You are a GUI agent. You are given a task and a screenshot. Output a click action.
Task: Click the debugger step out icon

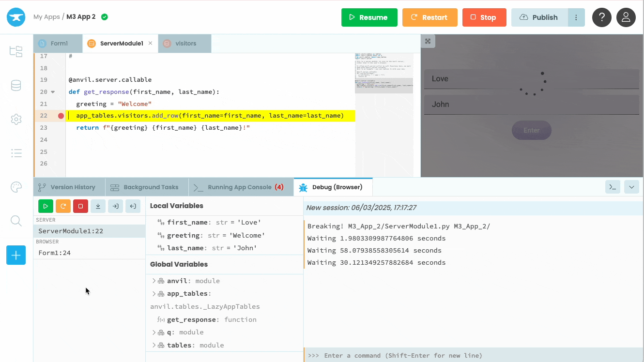(133, 206)
